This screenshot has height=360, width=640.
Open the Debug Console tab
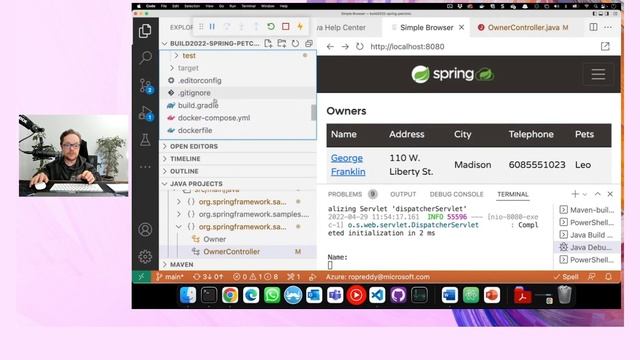click(456, 194)
